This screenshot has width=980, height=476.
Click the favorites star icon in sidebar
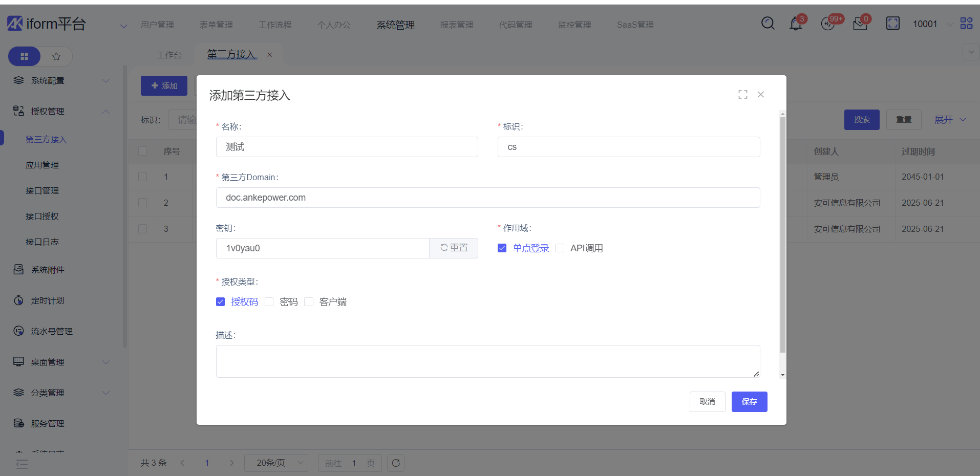pos(56,56)
